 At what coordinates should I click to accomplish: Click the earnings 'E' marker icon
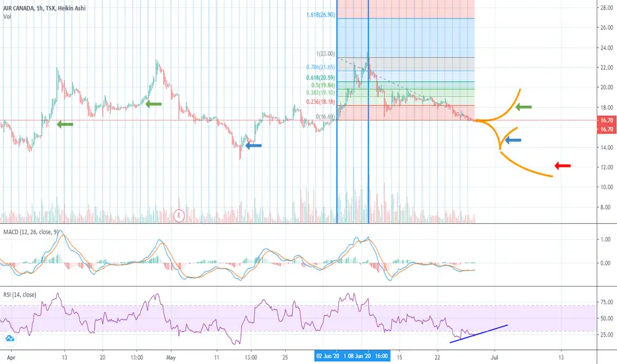pos(179,215)
